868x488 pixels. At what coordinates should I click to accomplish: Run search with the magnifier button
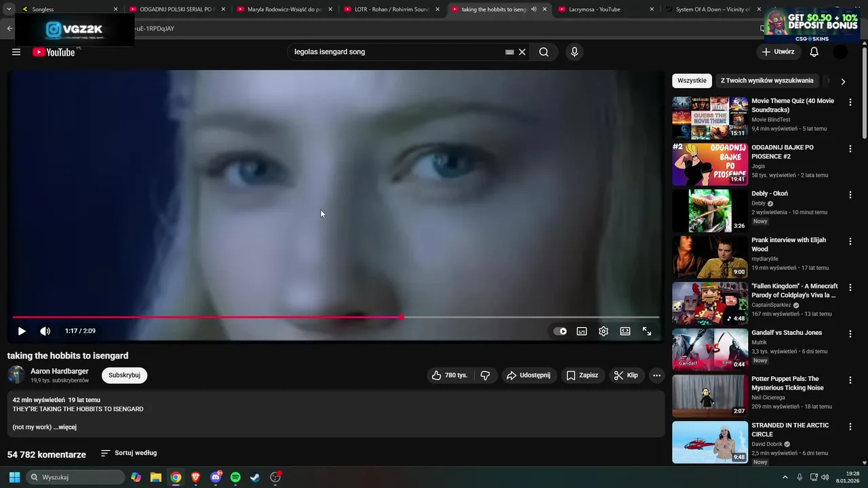[544, 52]
